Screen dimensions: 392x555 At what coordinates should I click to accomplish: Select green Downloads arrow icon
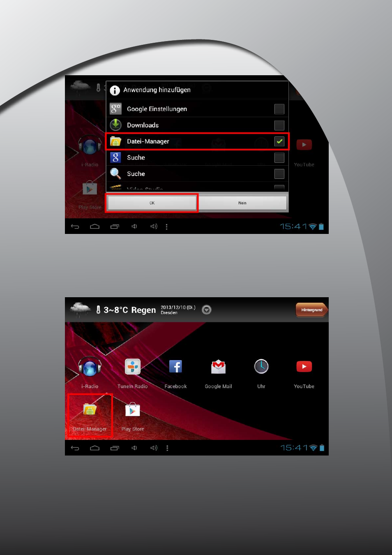point(116,125)
